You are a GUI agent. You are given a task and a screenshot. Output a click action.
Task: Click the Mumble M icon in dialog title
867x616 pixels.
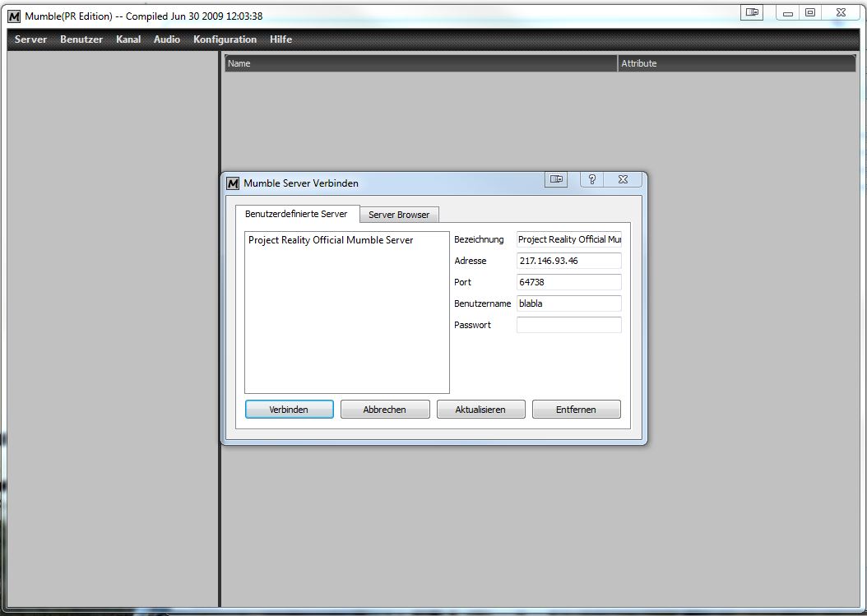[233, 183]
